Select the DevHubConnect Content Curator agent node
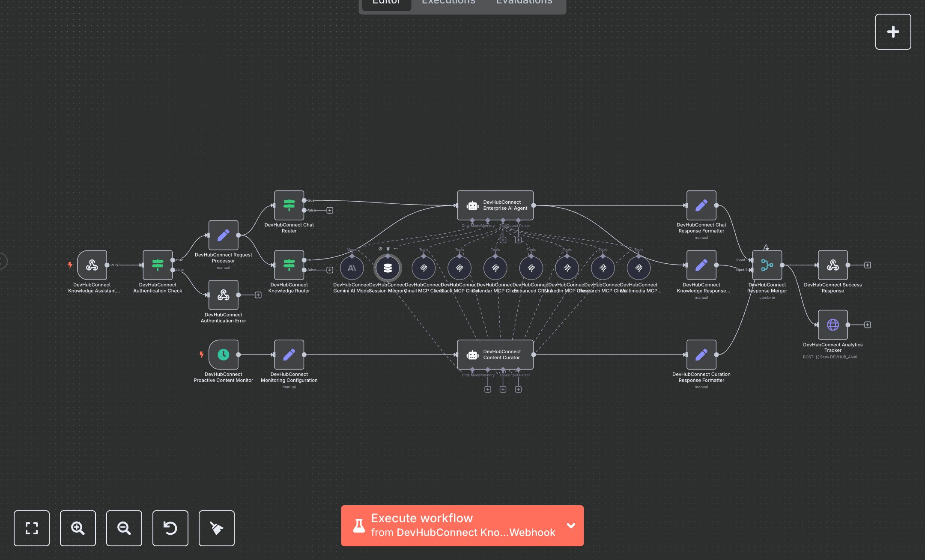The width and height of the screenshot is (925, 560). (495, 354)
